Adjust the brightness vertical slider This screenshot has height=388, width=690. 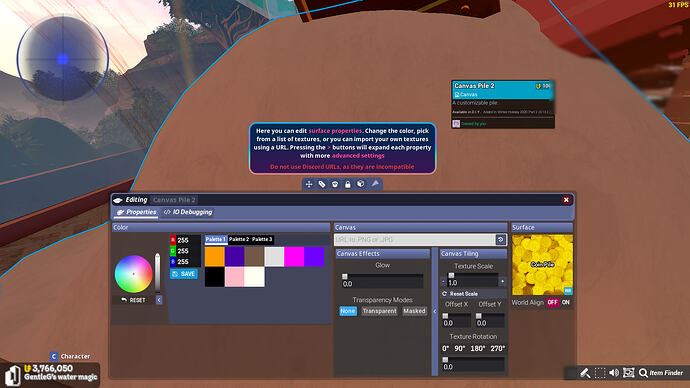click(157, 273)
